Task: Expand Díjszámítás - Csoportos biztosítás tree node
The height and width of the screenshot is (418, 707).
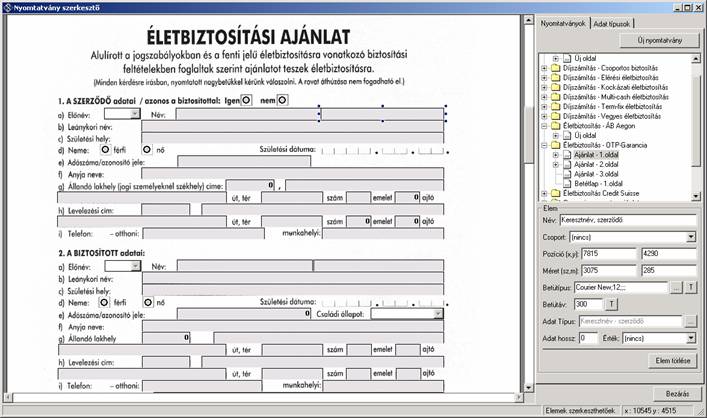Action: click(544, 68)
